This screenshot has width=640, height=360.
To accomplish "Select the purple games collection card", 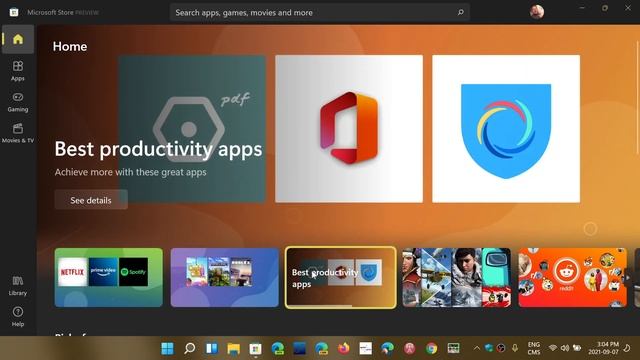I will point(224,278).
